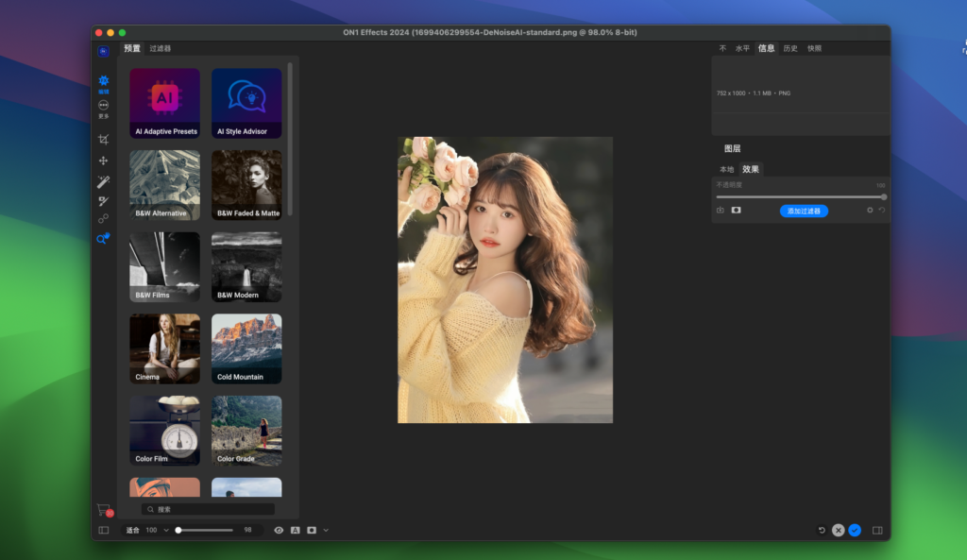Expand the view options chevron in bottom bar
This screenshot has height=560, width=967.
pos(326,530)
